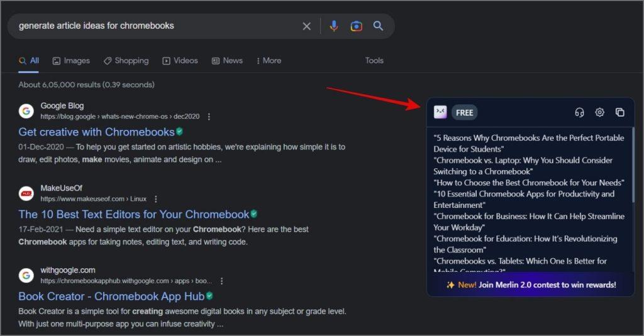
Task: Click the MakeUseOf site name
Action: click(x=61, y=188)
